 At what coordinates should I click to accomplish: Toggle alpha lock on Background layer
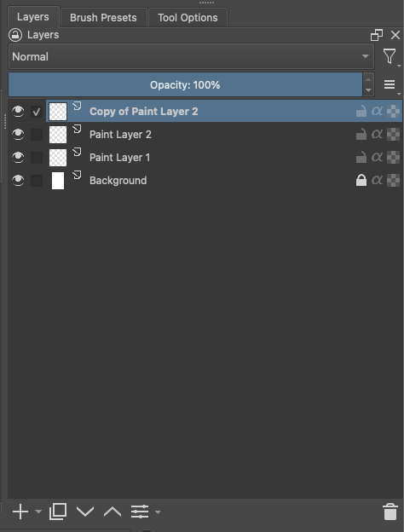(393, 181)
